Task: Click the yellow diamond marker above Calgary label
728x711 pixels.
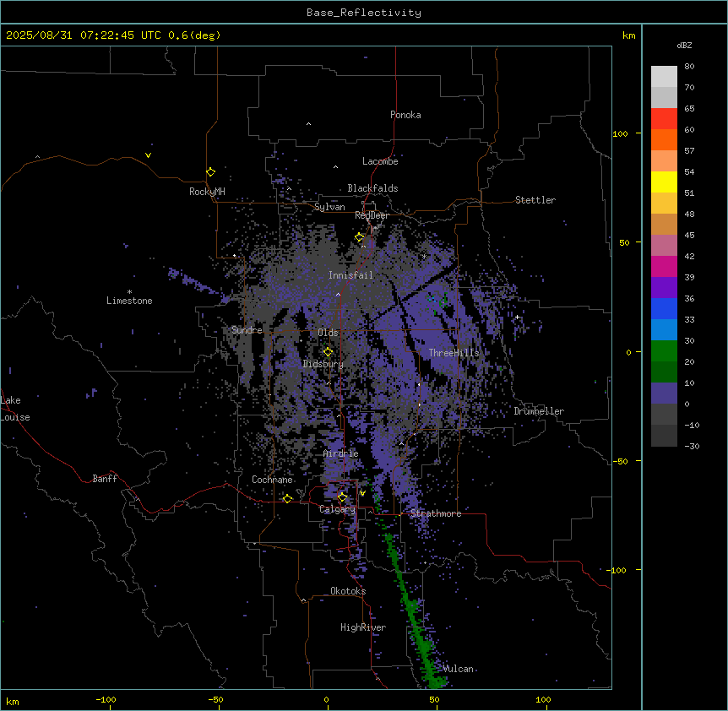Action: click(x=342, y=497)
